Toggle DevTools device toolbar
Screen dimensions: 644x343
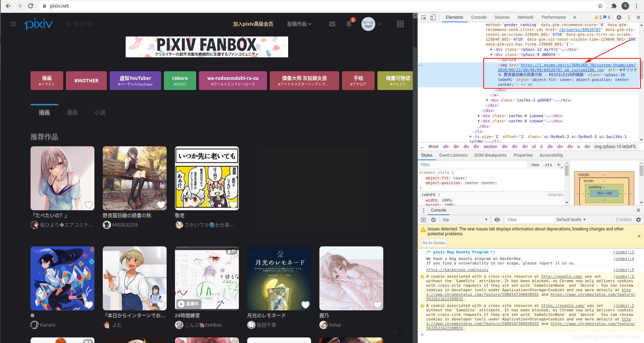pyautogui.click(x=433, y=17)
